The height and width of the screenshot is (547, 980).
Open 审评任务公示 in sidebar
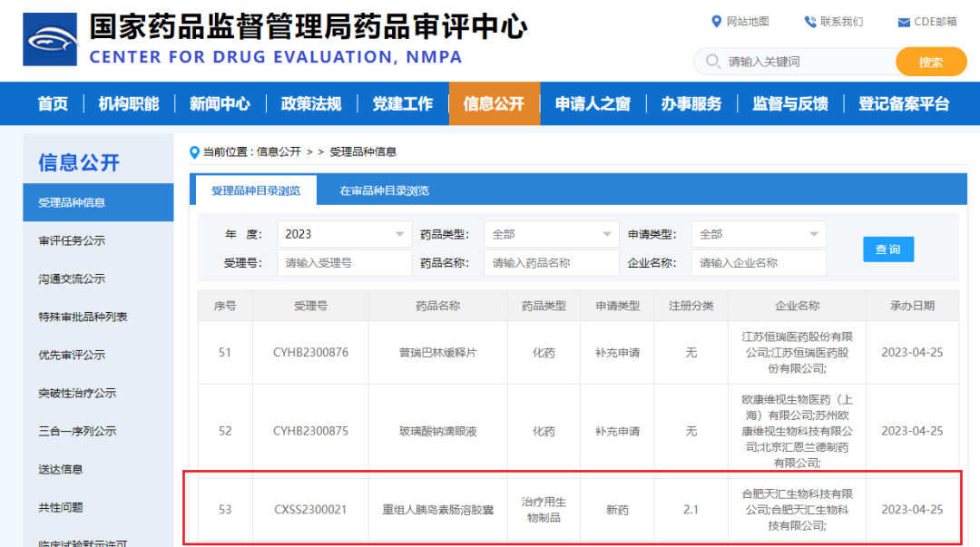72,241
